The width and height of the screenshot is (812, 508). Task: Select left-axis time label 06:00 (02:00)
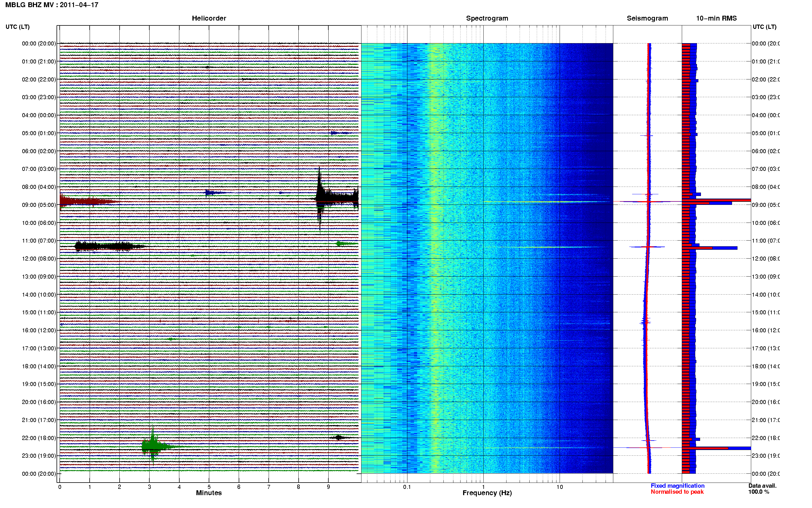[x=39, y=151]
